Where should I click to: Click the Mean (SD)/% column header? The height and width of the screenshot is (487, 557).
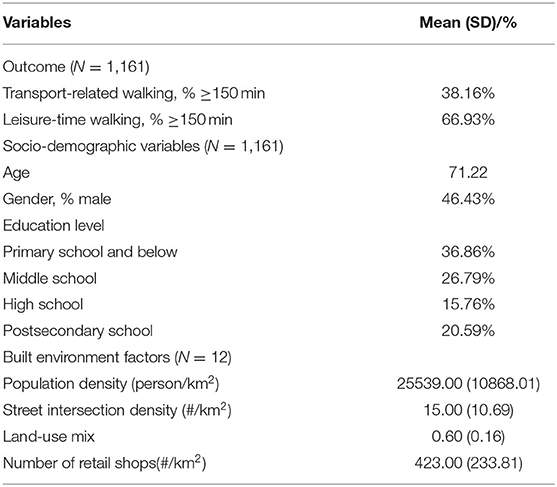click(468, 23)
